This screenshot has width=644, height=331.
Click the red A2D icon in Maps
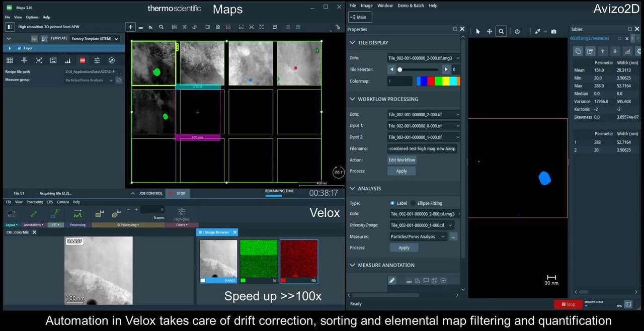(x=83, y=60)
